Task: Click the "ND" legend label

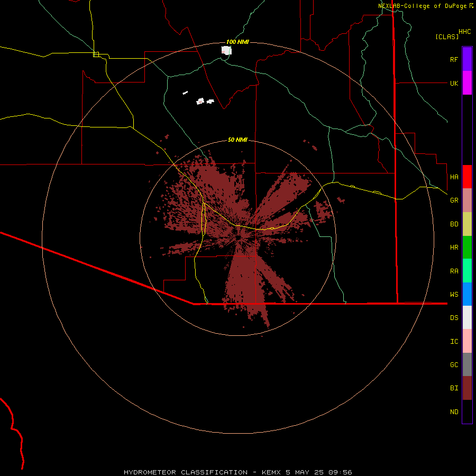Action: [454, 412]
